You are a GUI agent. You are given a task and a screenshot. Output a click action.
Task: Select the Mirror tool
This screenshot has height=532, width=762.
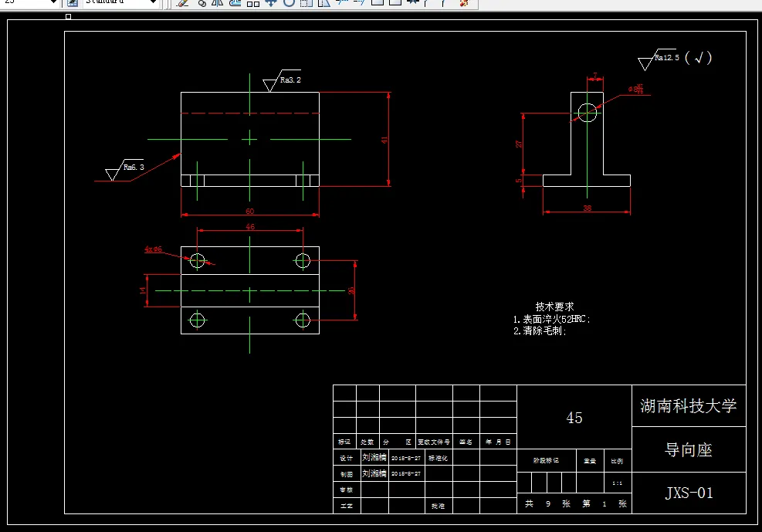(x=218, y=2)
